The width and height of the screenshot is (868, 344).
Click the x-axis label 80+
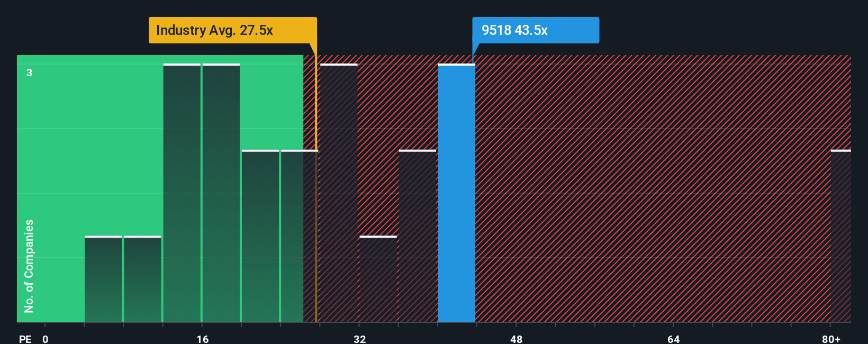pos(831,339)
